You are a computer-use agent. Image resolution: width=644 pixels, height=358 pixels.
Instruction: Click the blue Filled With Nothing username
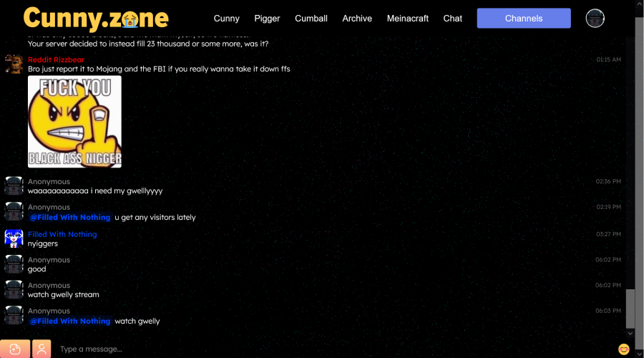click(x=62, y=234)
